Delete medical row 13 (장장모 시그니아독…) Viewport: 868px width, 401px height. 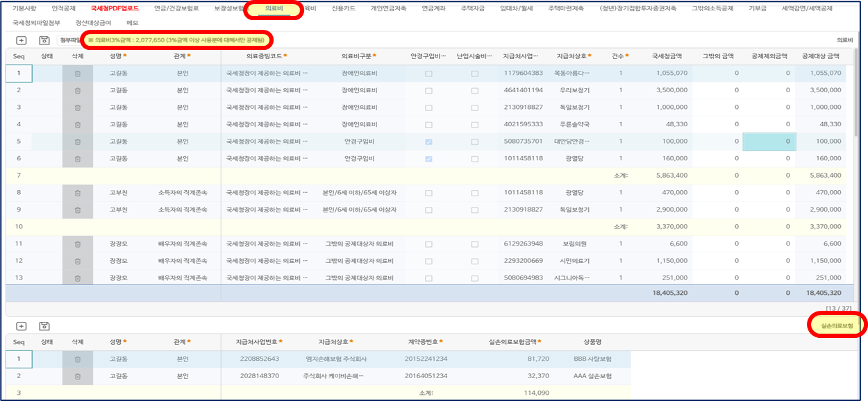(x=78, y=278)
